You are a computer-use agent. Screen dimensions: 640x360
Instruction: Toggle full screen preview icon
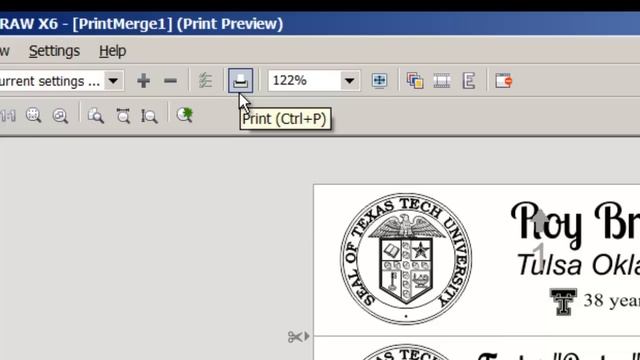(380, 80)
